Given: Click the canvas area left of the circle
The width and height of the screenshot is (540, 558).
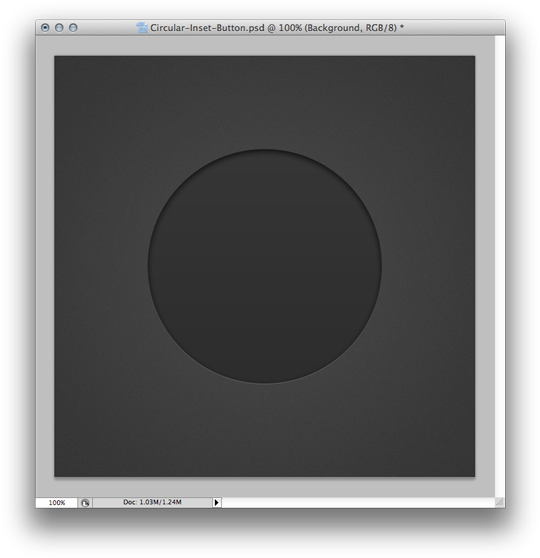Looking at the screenshot, I should coord(101,266).
